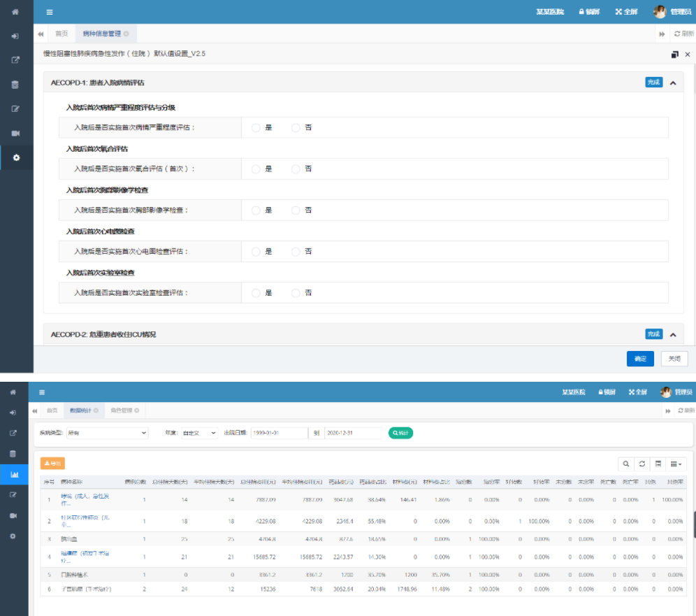The height and width of the screenshot is (616, 696).
Task: Select 是 for 首次病情严重程度评估
Action: (256, 128)
